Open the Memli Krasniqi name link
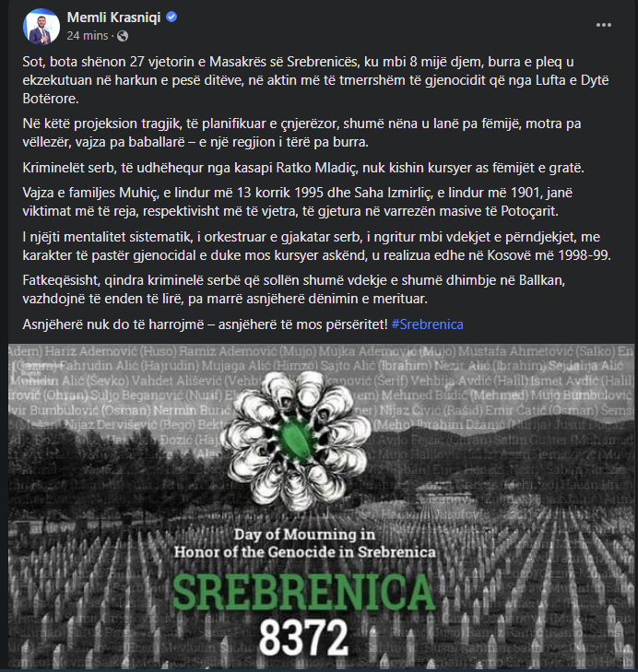Screen dimensions: 638x672 [x=113, y=18]
